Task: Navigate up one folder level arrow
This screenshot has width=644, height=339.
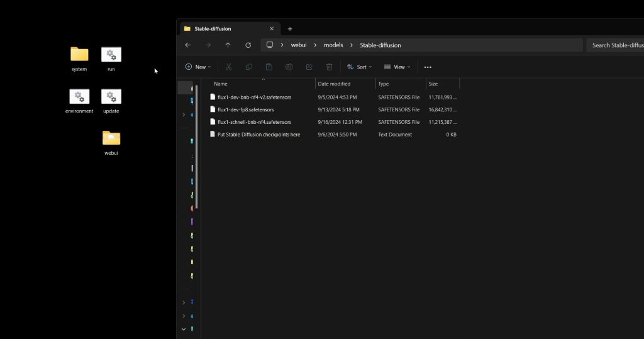Action: pos(228,45)
